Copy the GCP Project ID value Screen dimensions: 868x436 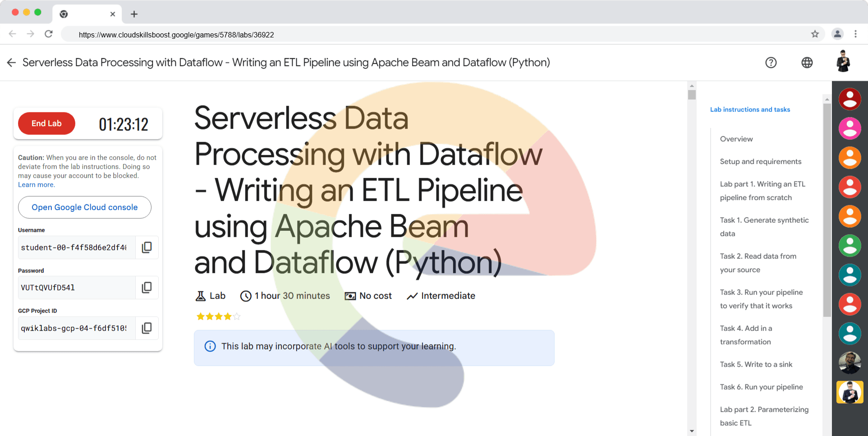point(147,328)
